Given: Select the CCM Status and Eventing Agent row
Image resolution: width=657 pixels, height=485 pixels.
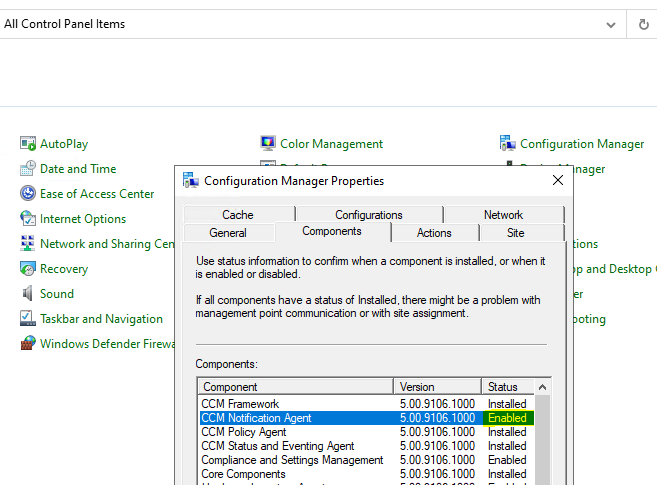Looking at the screenshot, I should click(x=367, y=446).
